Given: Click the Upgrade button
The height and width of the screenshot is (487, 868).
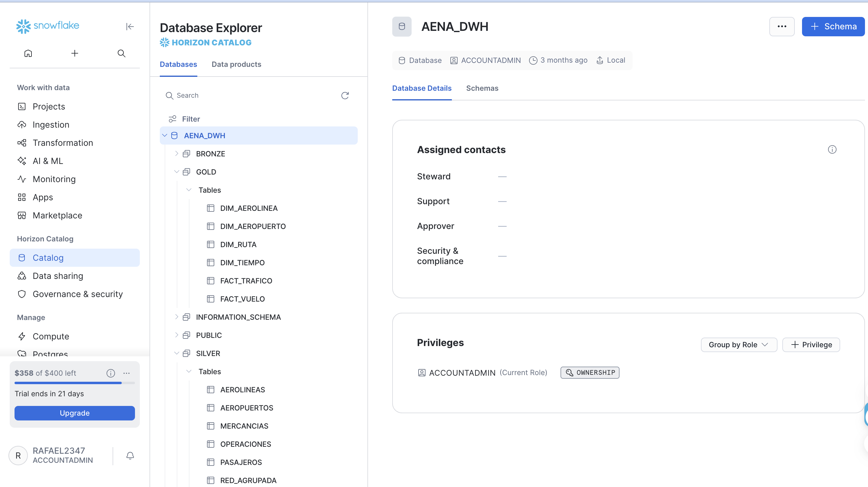Looking at the screenshot, I should [75, 413].
